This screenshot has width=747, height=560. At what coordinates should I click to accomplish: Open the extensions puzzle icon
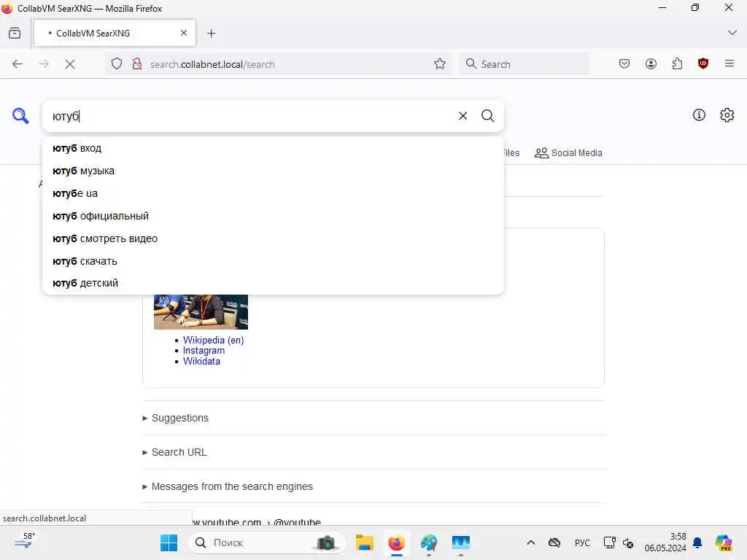(x=677, y=64)
